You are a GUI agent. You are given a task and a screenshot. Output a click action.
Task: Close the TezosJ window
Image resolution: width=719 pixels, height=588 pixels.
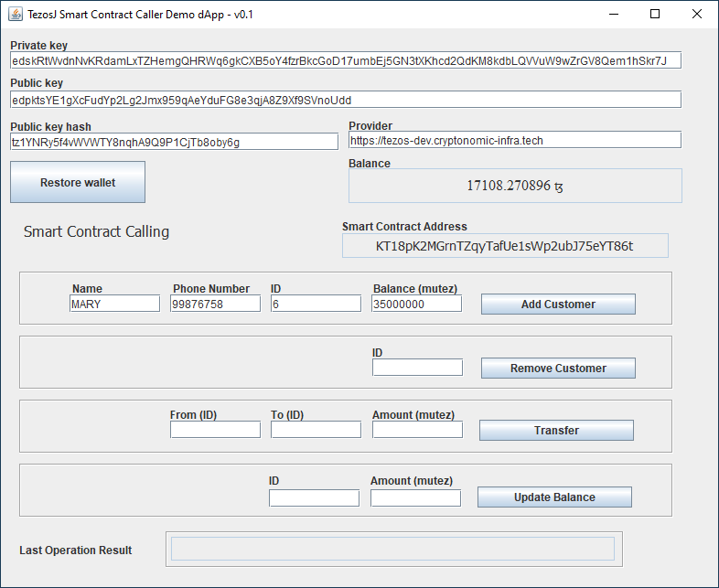tap(696, 15)
